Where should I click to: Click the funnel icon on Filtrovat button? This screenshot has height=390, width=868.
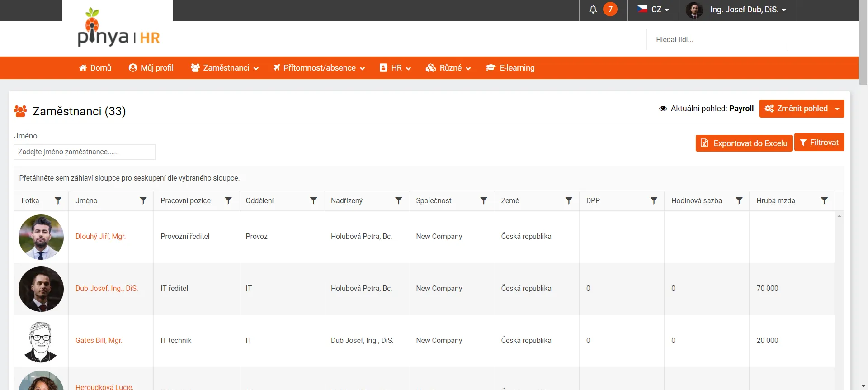803,143
